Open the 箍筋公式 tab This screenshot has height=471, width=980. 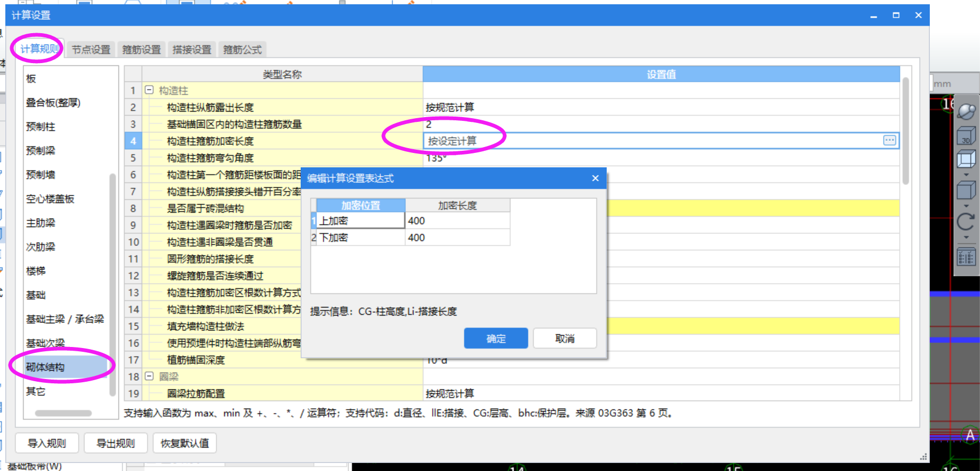point(242,50)
